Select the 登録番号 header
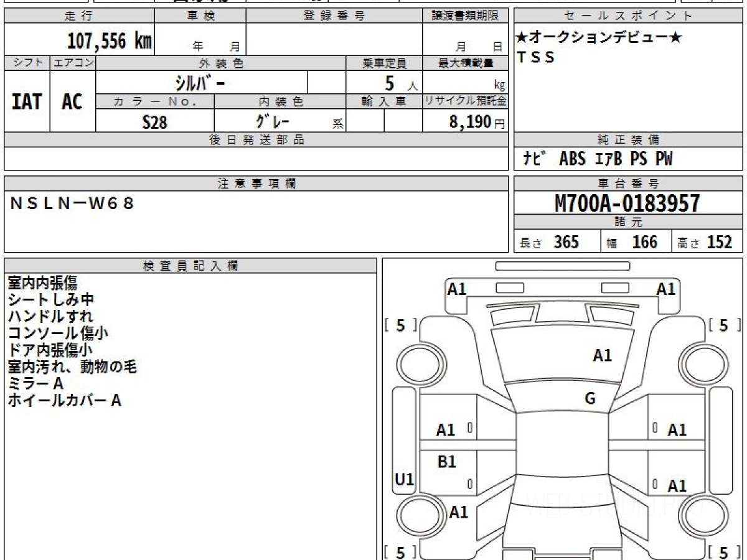747x560 pixels. pos(334,16)
